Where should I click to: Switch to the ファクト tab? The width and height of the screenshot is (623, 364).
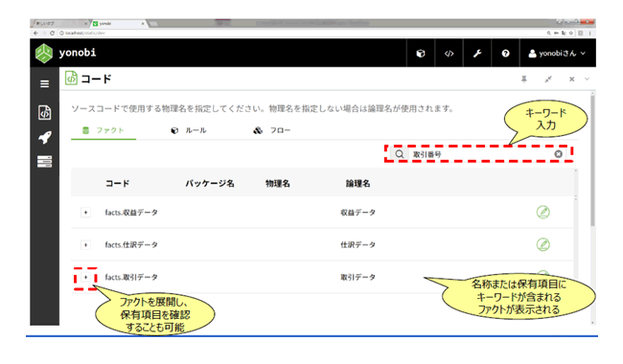point(104,130)
